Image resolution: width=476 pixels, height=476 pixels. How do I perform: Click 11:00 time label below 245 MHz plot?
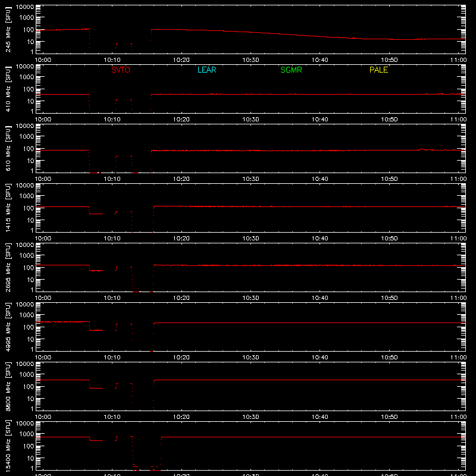point(458,60)
